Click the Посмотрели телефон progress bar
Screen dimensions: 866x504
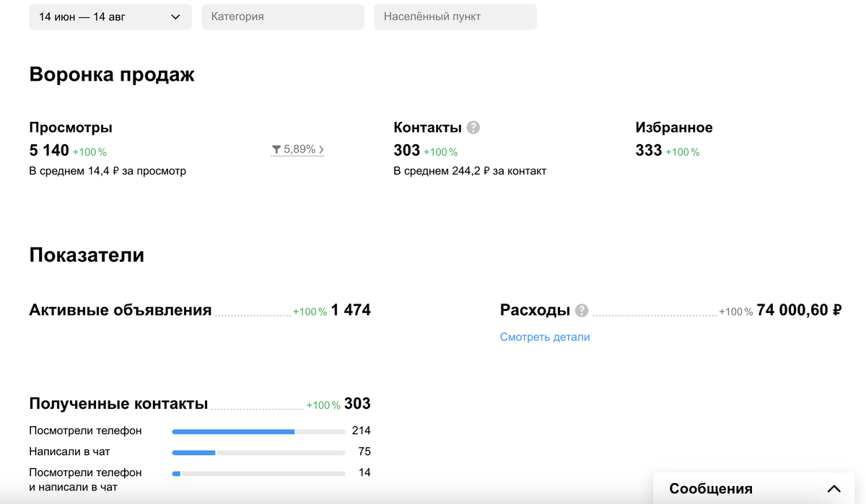(258, 431)
